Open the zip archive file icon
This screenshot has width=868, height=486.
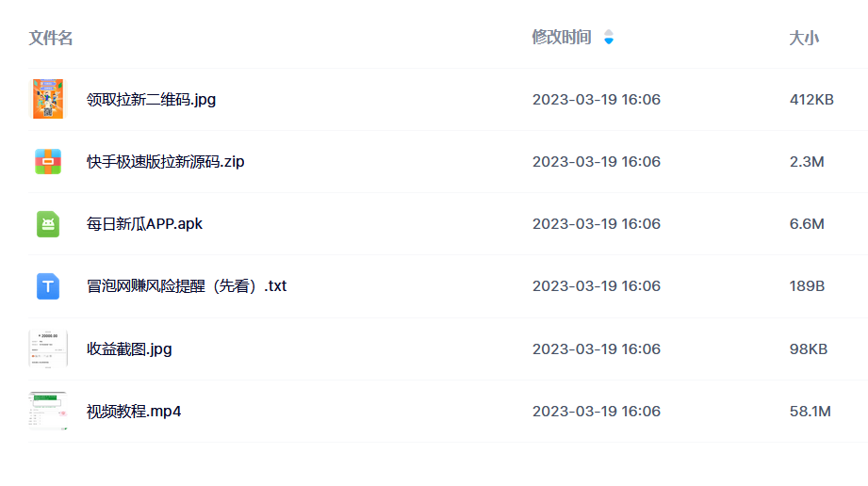click(x=48, y=162)
